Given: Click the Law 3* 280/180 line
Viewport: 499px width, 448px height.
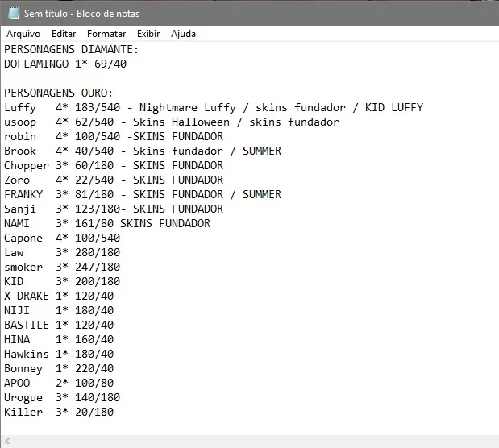Looking at the screenshot, I should 62,252.
